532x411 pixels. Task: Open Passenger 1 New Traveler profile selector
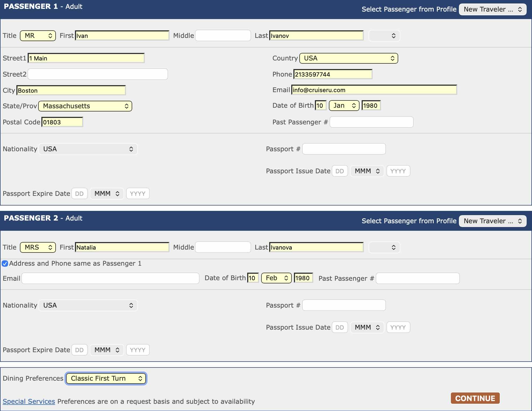point(493,9)
